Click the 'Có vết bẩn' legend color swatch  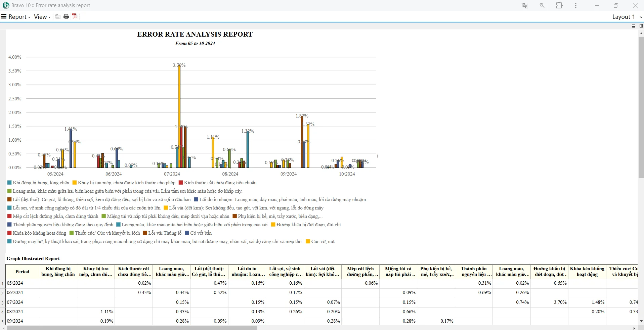pyautogui.click(x=187, y=233)
